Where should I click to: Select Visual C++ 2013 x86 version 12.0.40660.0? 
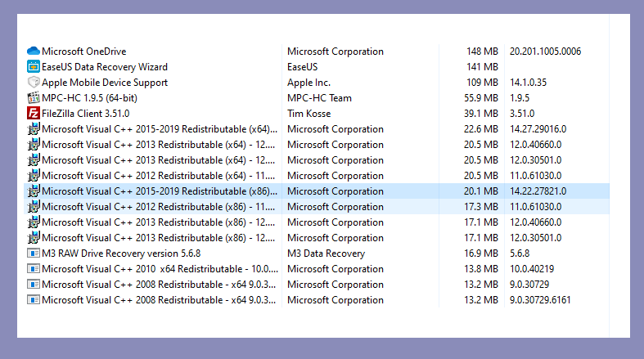(x=535, y=222)
